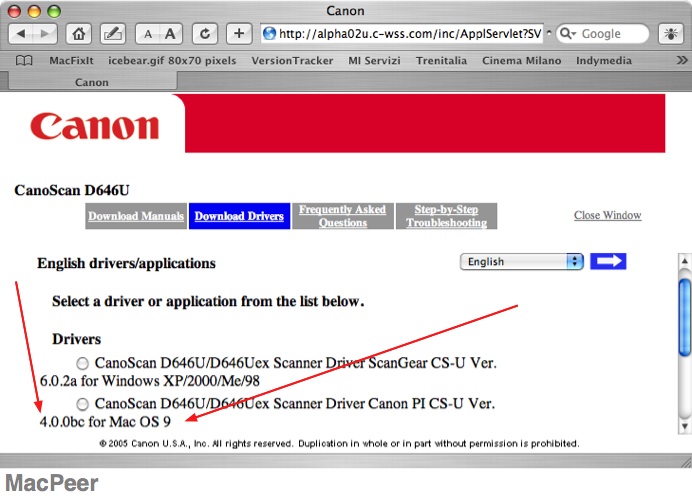Open the MI Servizi bookmark

(374, 60)
